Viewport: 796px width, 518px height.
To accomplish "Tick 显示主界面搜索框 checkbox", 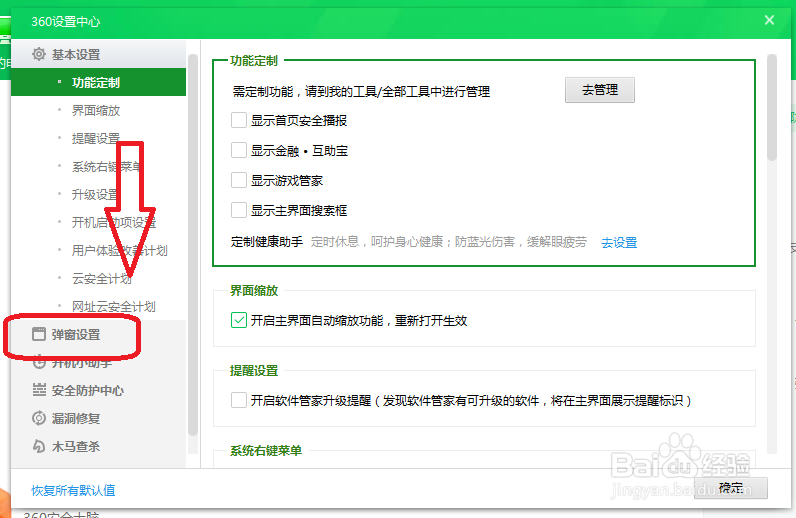I will coord(239,210).
